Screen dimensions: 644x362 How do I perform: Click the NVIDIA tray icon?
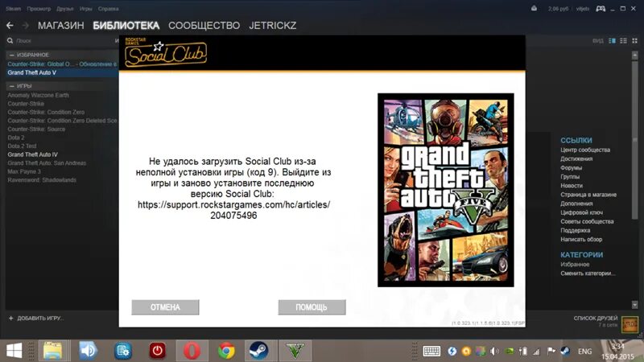509,351
